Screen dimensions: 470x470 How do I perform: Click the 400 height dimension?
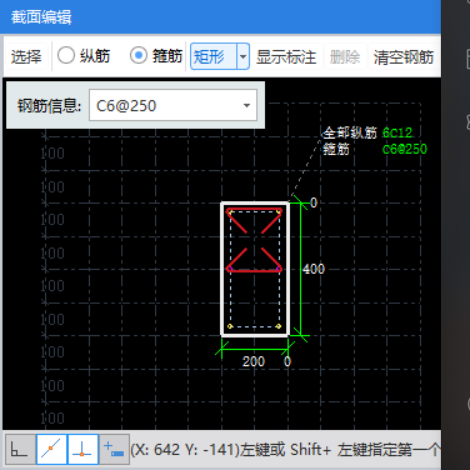pos(313,269)
